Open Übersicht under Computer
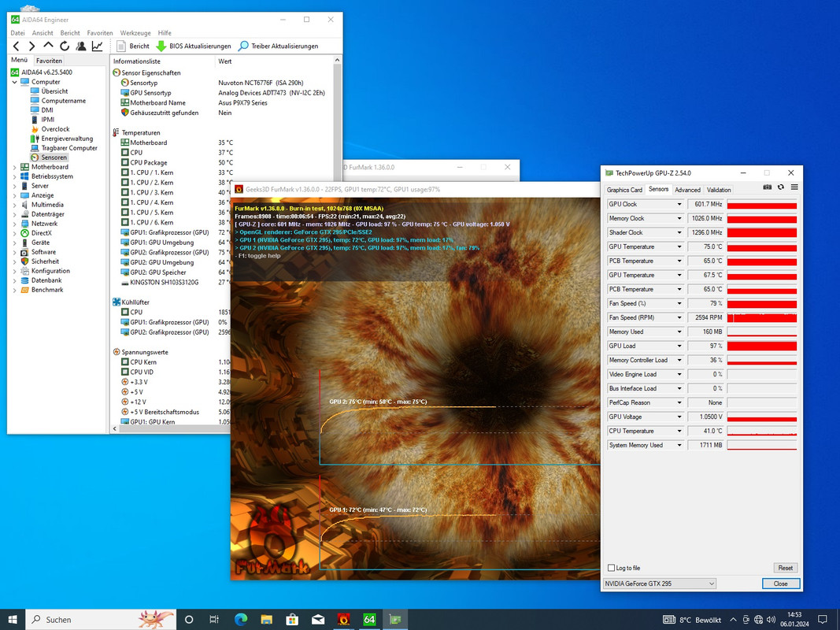The width and height of the screenshot is (840, 630). (x=50, y=91)
